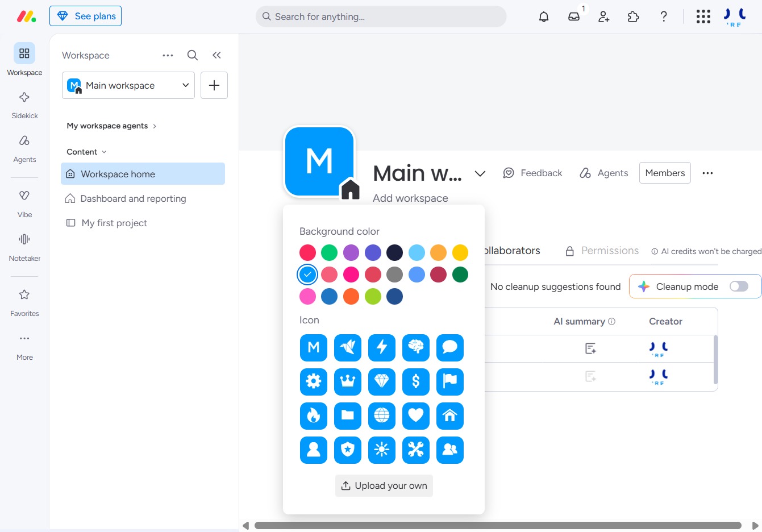Image resolution: width=762 pixels, height=532 pixels.
Task: Open the chevron next to workspace title
Action: tap(480, 173)
